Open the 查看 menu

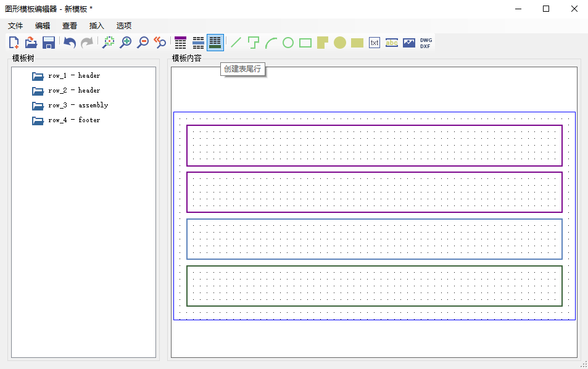coord(69,25)
